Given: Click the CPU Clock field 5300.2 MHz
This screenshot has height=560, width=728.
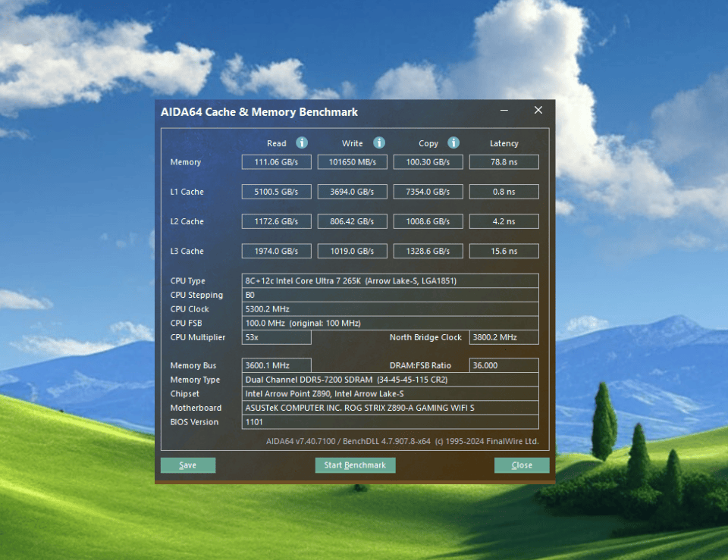Looking at the screenshot, I should point(391,309).
